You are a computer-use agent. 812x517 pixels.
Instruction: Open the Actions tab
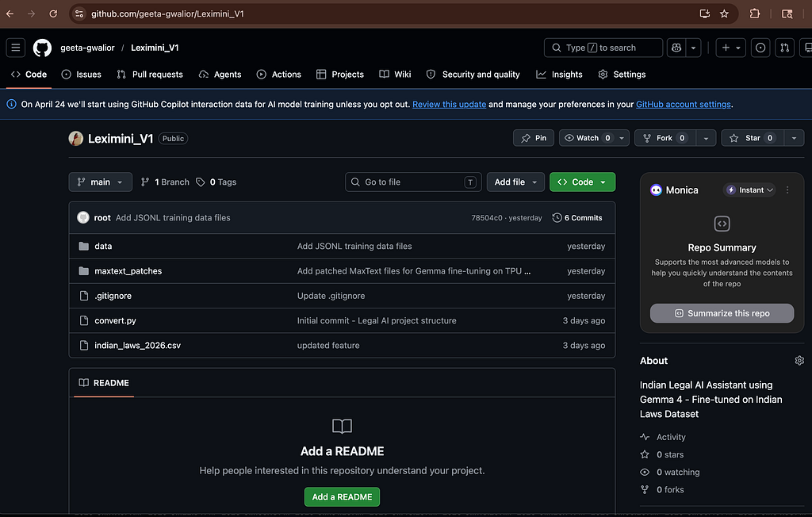(278, 75)
